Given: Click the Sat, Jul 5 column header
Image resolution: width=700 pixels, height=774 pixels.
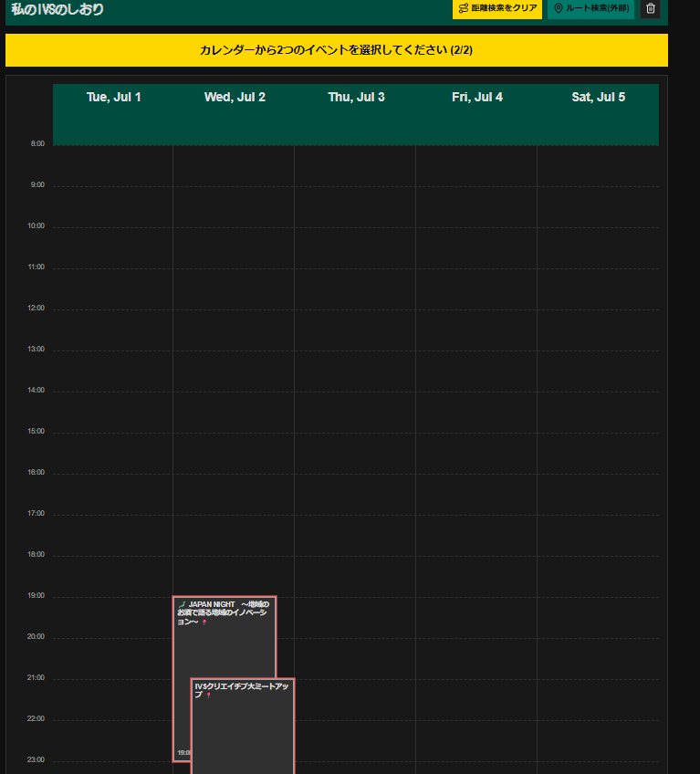Looking at the screenshot, I should (x=599, y=98).
